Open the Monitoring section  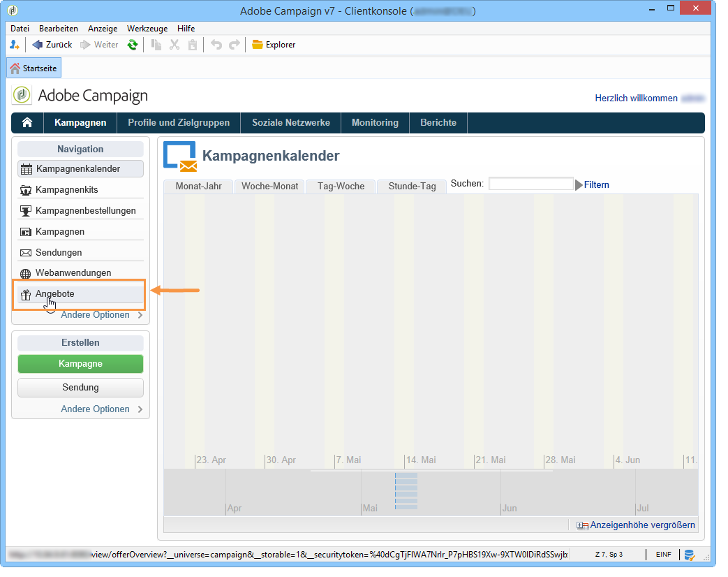[375, 123]
